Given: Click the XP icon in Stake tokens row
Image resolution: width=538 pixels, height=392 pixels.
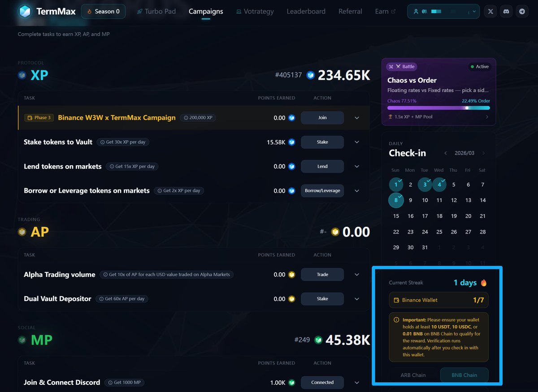Looking at the screenshot, I should [292, 142].
